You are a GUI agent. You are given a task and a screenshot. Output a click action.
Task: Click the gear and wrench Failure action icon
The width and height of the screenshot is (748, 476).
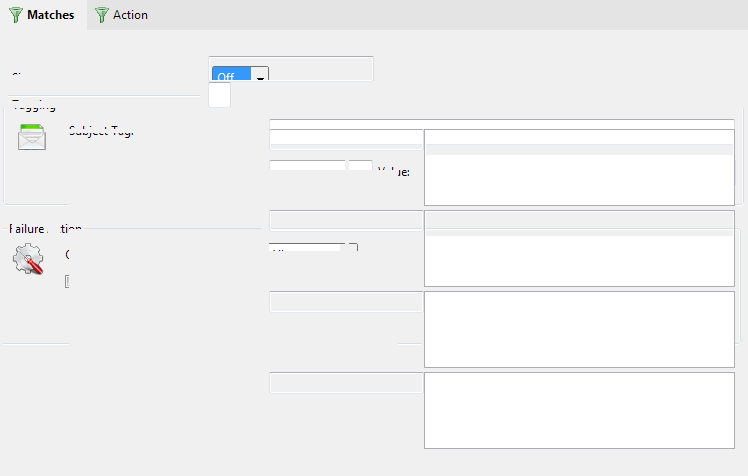point(28,259)
